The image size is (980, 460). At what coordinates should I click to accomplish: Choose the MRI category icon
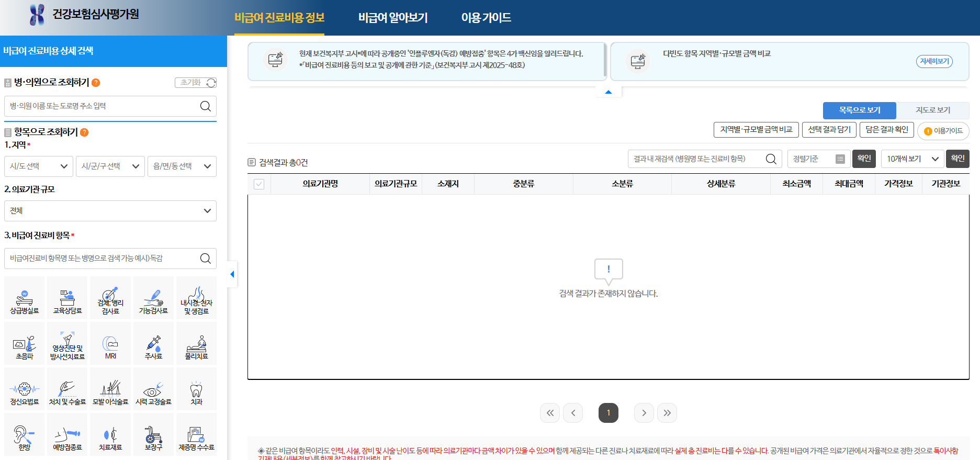[110, 343]
